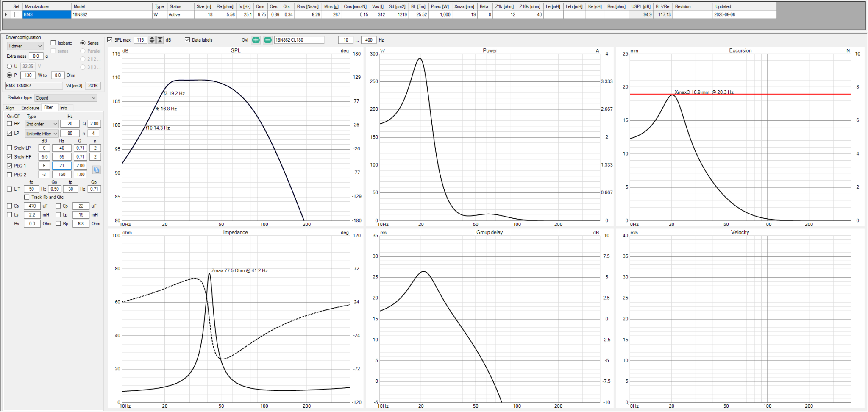Click the row selector arrow for BMS driver
The width and height of the screenshot is (868, 412).
tap(6, 14)
